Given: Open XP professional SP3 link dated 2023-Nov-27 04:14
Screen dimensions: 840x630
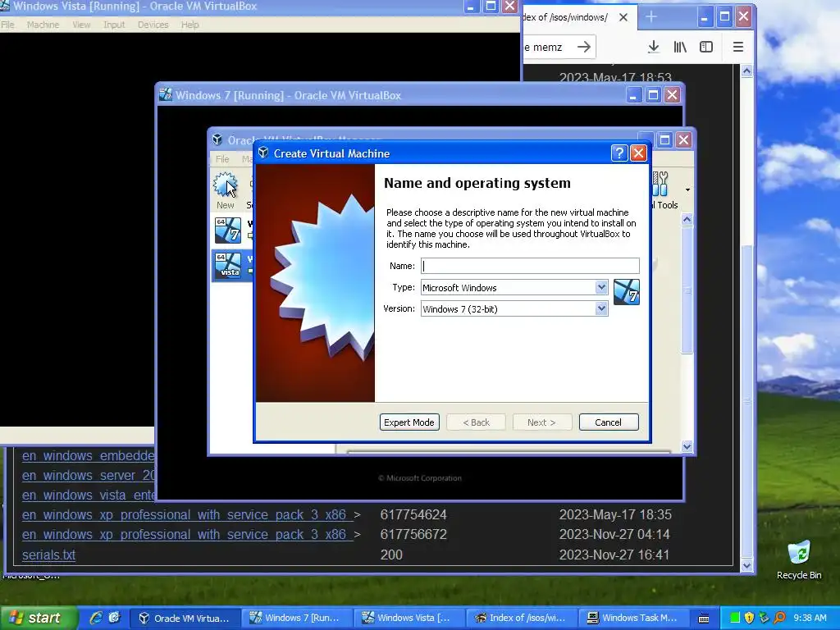Looking at the screenshot, I should [x=188, y=535].
